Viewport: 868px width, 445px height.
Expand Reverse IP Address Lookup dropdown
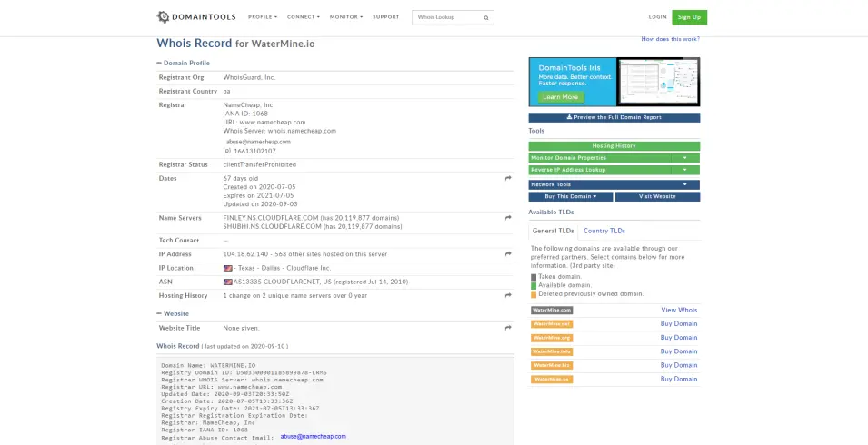coord(684,170)
